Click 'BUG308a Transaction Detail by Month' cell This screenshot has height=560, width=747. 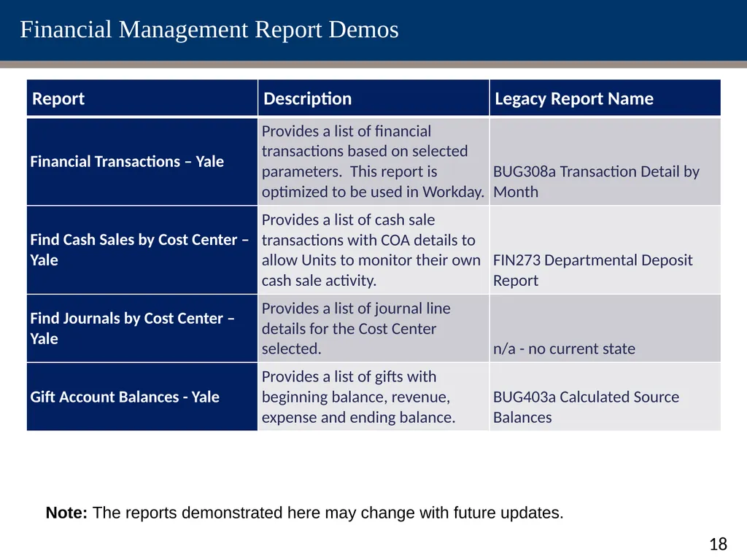point(605,161)
